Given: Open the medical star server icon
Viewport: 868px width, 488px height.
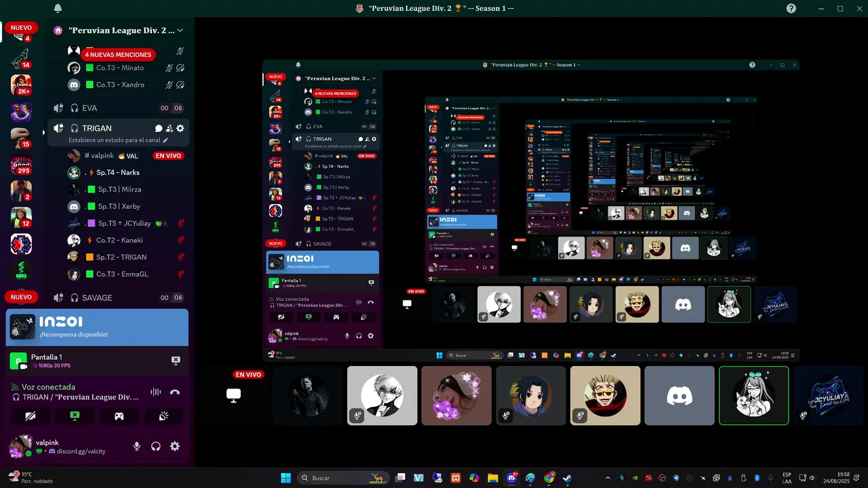Looking at the screenshot, I should 21,244.
